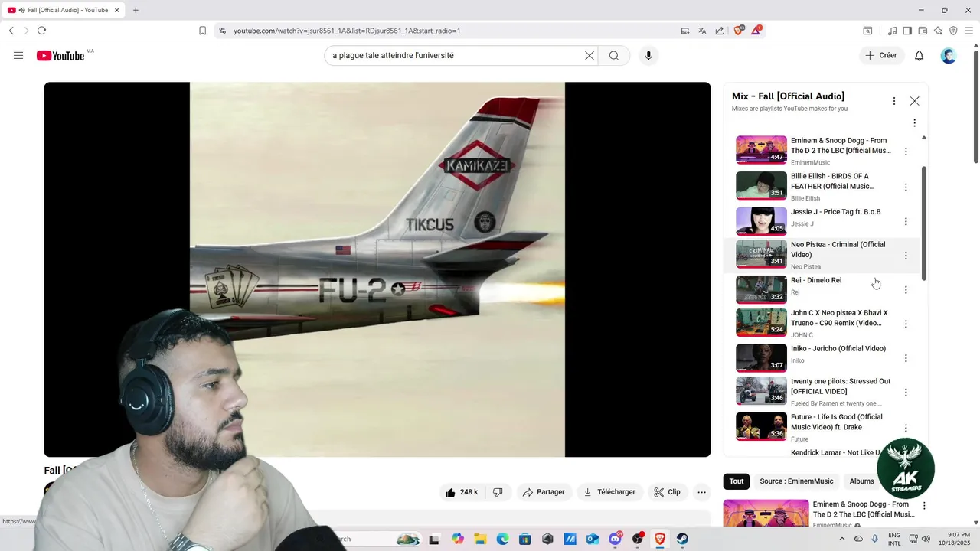Toggle the browser sidebar panel
Image resolution: width=980 pixels, height=551 pixels.
907,31
